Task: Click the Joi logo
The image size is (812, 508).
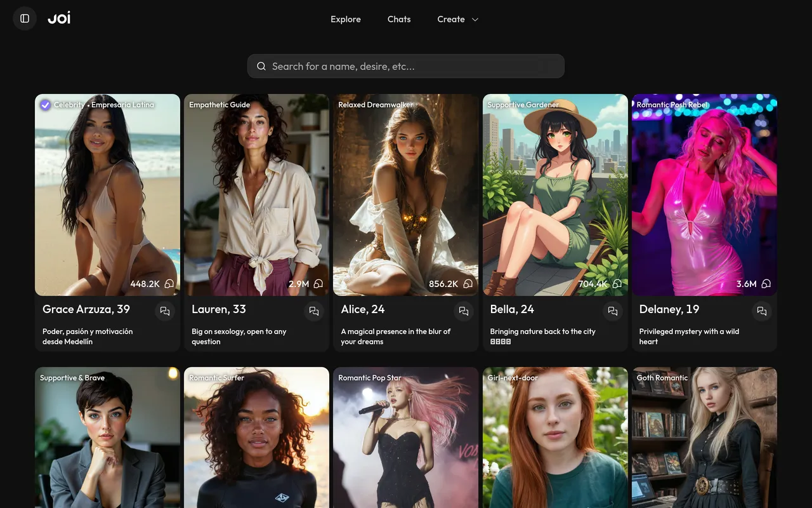Action: tap(59, 18)
